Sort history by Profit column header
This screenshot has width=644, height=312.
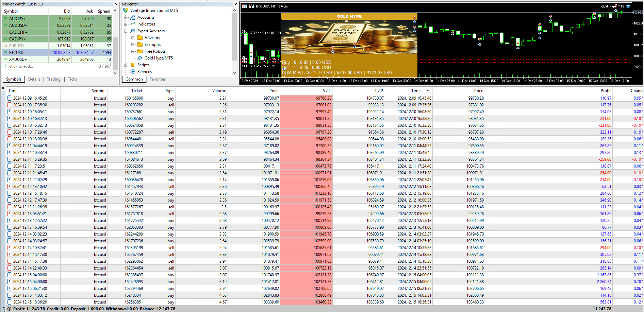point(549,91)
